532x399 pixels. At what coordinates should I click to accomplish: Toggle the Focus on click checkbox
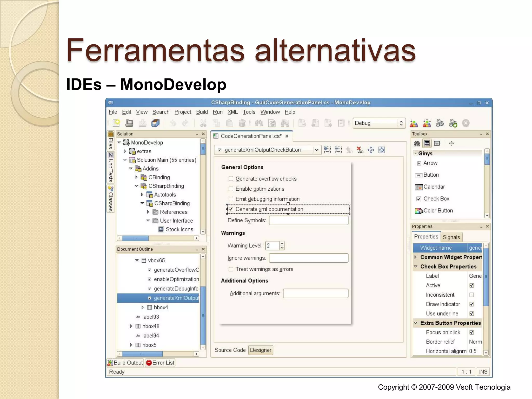pos(472,332)
